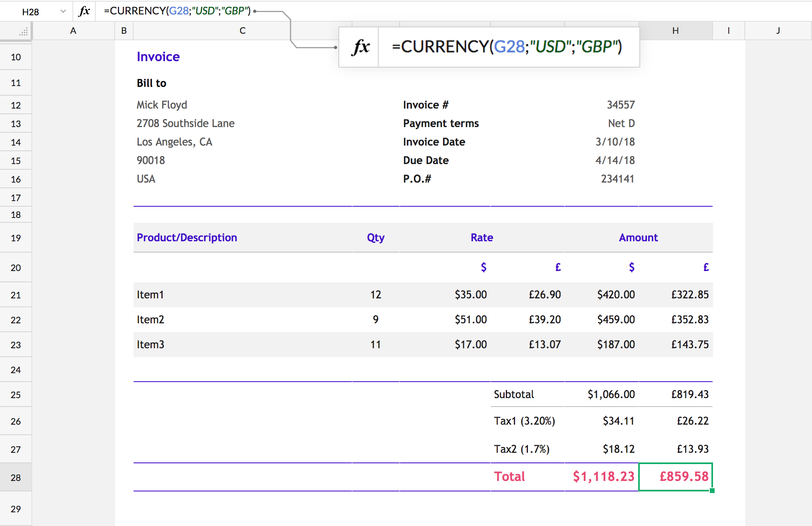This screenshot has height=526, width=812.
Task: Select column H header
Action: tap(675, 31)
